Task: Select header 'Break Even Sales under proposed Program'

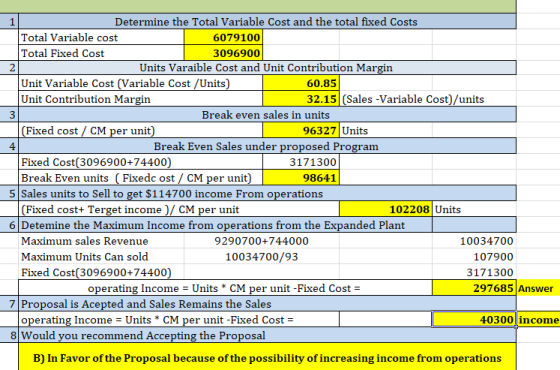Action: pyautogui.click(x=267, y=146)
